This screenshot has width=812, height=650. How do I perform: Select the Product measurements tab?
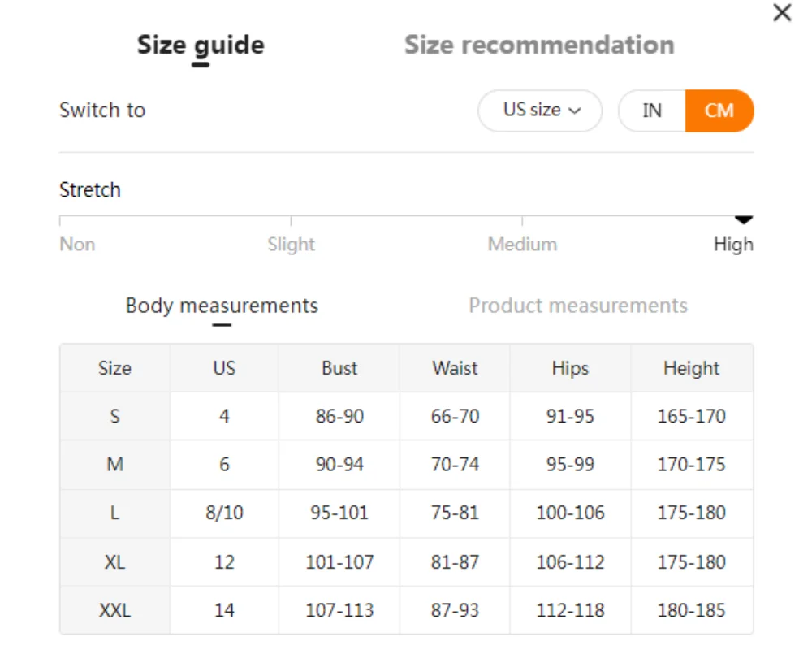pyautogui.click(x=578, y=305)
